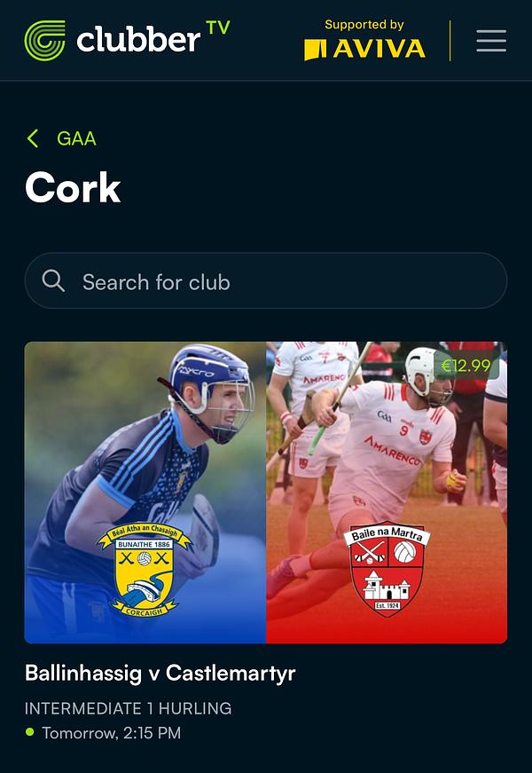Click the green TV superscript
The image size is (532, 773).
click(x=218, y=28)
